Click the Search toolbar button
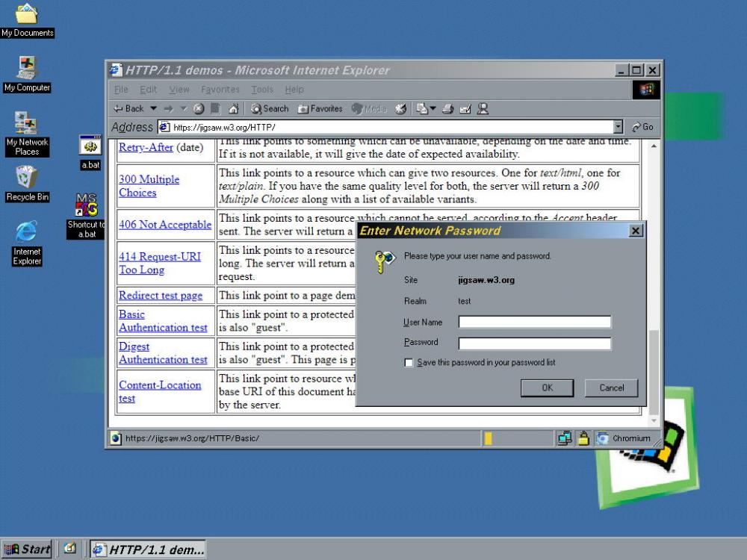Viewport: 747px width, 560px height. (x=270, y=109)
